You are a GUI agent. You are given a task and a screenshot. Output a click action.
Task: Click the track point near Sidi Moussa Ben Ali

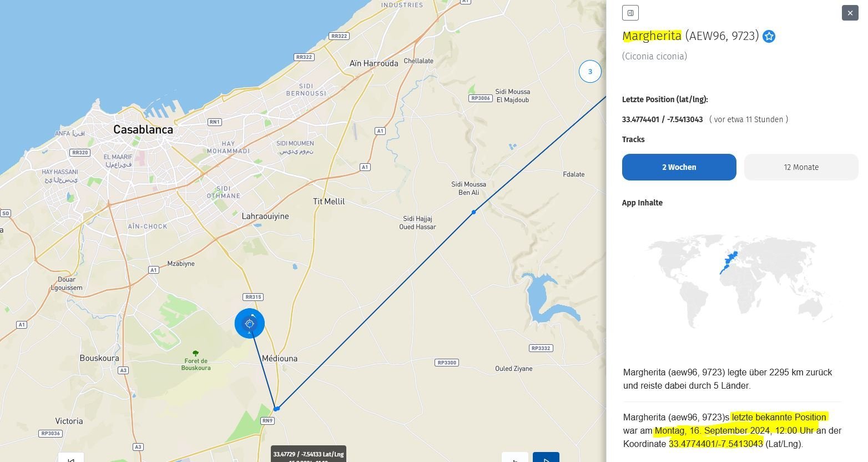pyautogui.click(x=473, y=212)
